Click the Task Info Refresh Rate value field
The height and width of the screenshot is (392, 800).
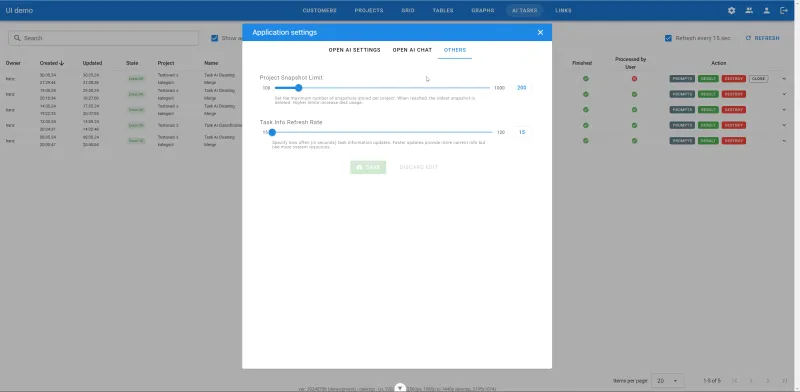(522, 132)
